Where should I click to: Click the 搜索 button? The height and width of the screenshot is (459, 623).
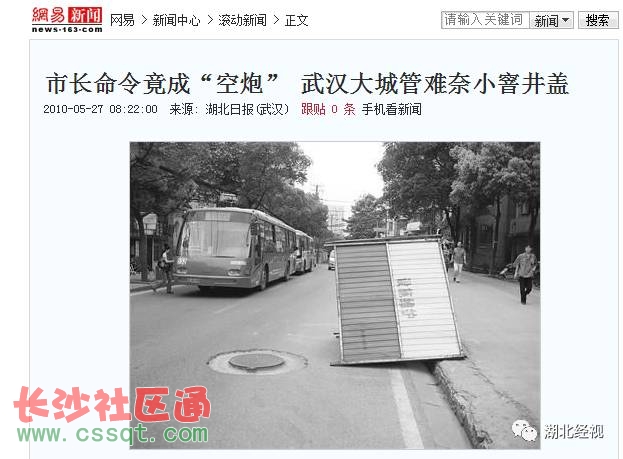[598, 20]
